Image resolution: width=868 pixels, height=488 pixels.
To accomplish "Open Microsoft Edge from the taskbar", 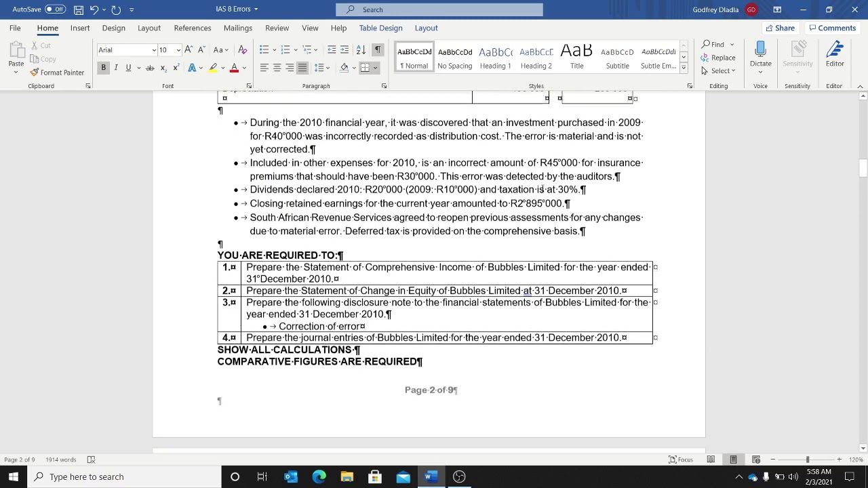I will (x=319, y=476).
